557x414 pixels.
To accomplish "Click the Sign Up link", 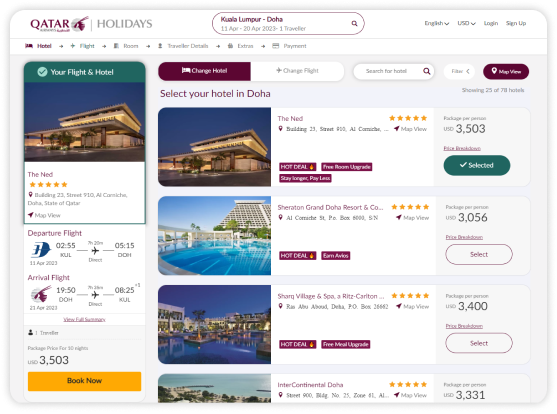I will [516, 23].
